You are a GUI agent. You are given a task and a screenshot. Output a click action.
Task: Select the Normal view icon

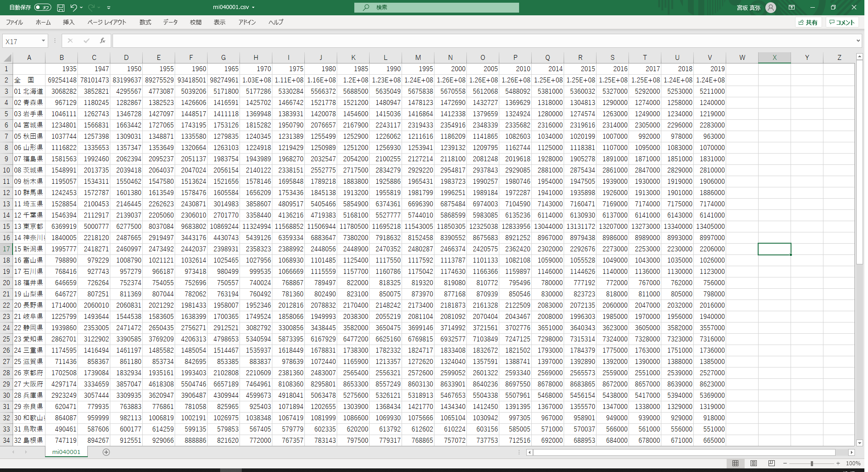(x=735, y=463)
